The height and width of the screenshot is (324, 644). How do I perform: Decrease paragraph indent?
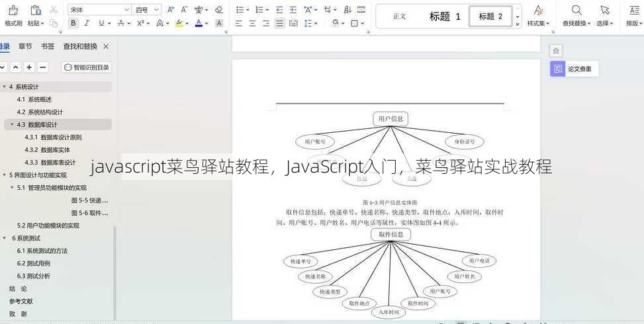click(280, 9)
